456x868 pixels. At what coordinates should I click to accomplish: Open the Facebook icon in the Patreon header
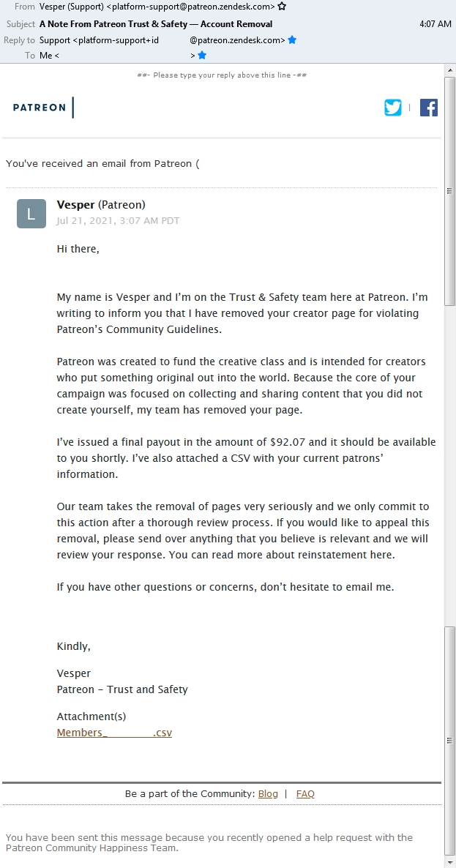[x=429, y=108]
